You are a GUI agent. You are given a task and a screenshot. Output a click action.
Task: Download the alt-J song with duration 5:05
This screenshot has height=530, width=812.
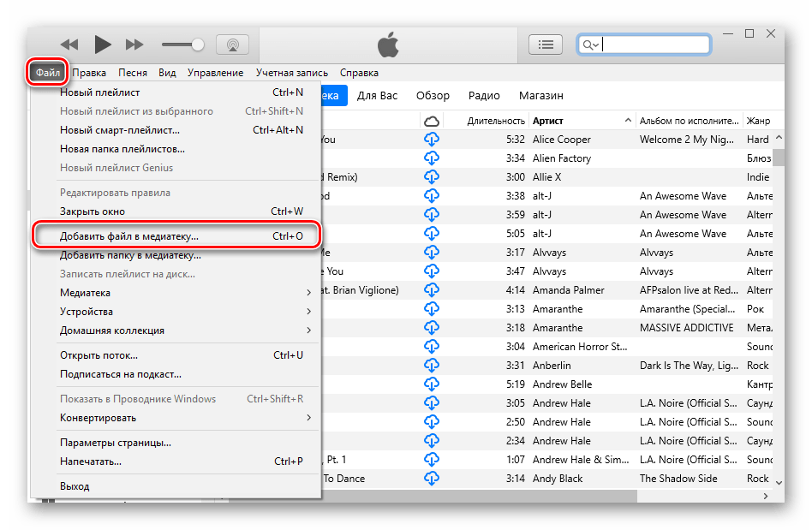pos(432,234)
